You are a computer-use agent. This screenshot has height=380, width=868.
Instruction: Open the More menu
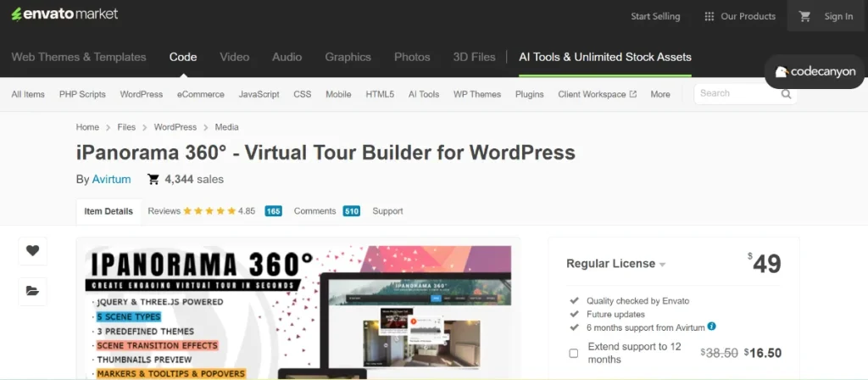659,94
